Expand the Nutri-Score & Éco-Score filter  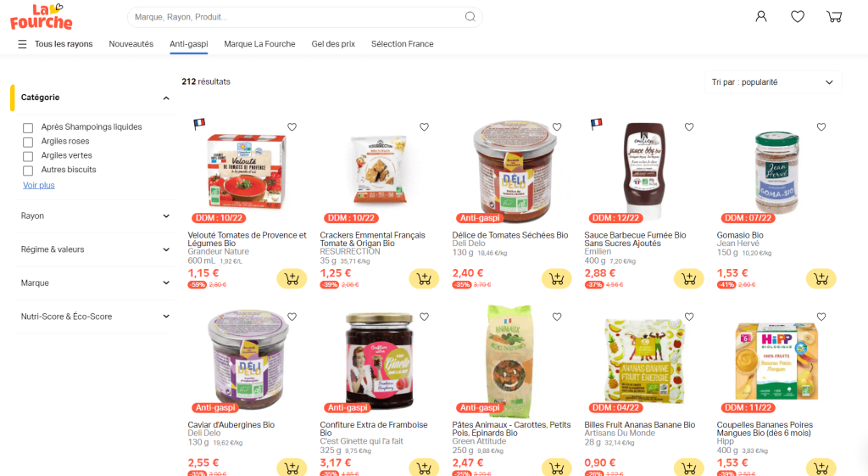coord(95,316)
